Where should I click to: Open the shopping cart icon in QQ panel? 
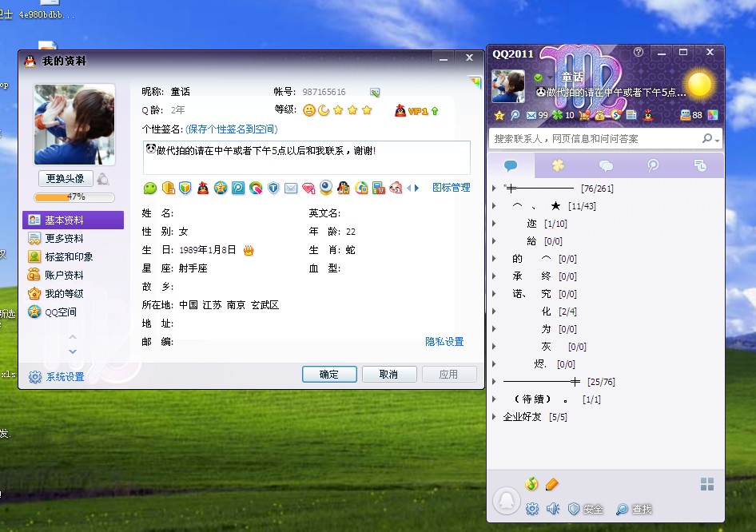584,115
